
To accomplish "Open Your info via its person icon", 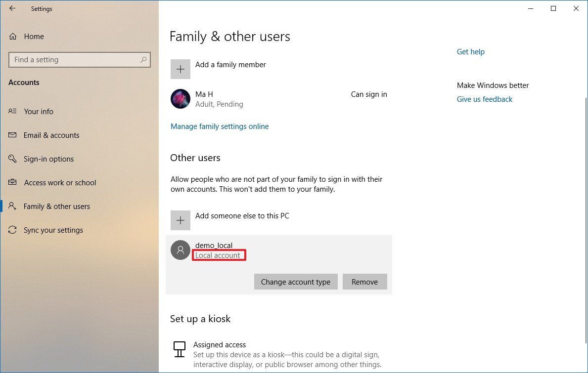I will click(x=12, y=111).
